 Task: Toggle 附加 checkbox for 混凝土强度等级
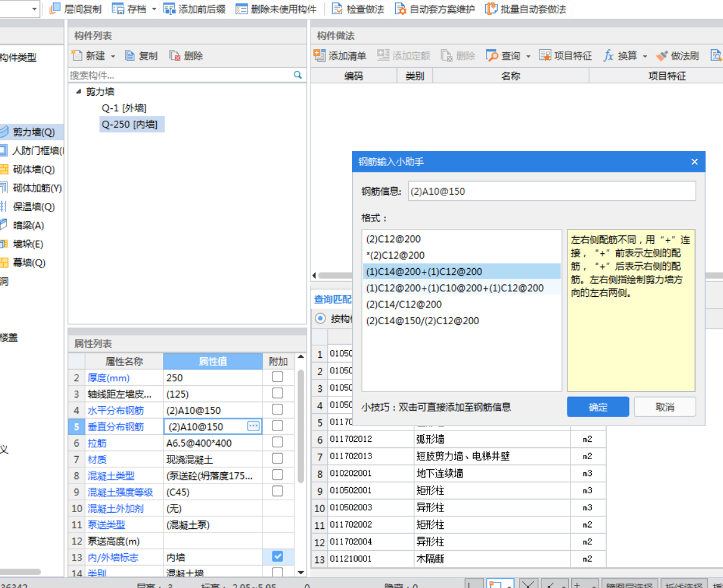[x=277, y=492]
